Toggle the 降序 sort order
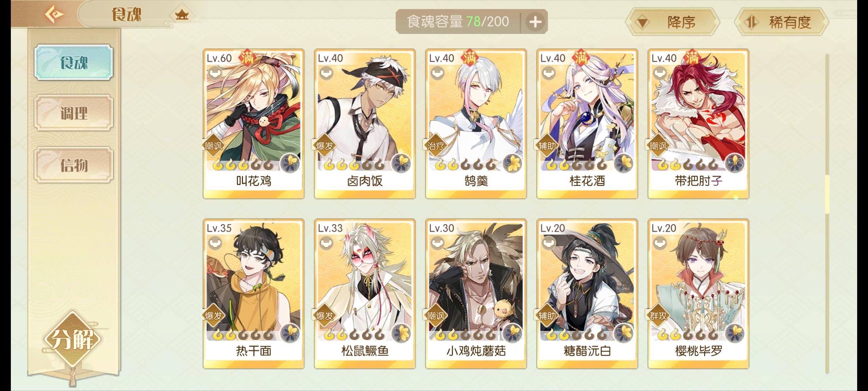868x391 pixels. 673,22
